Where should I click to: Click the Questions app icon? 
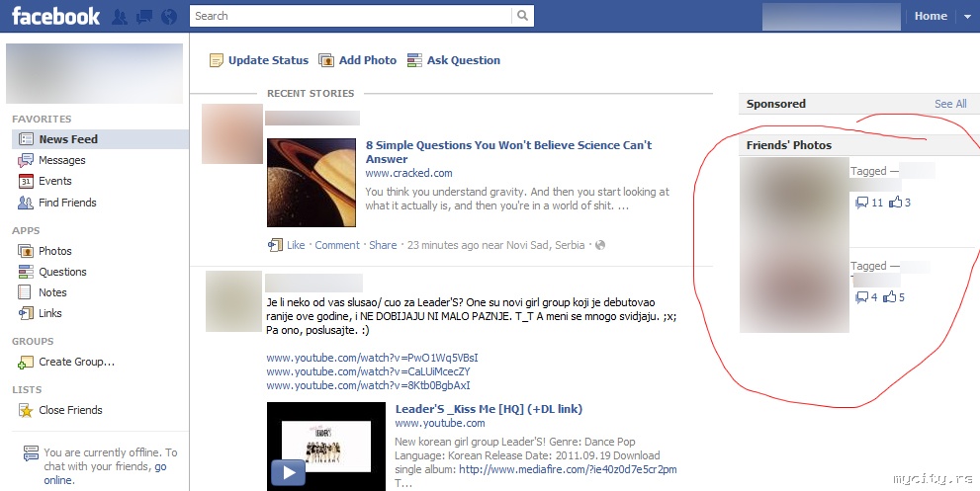pyautogui.click(x=26, y=272)
